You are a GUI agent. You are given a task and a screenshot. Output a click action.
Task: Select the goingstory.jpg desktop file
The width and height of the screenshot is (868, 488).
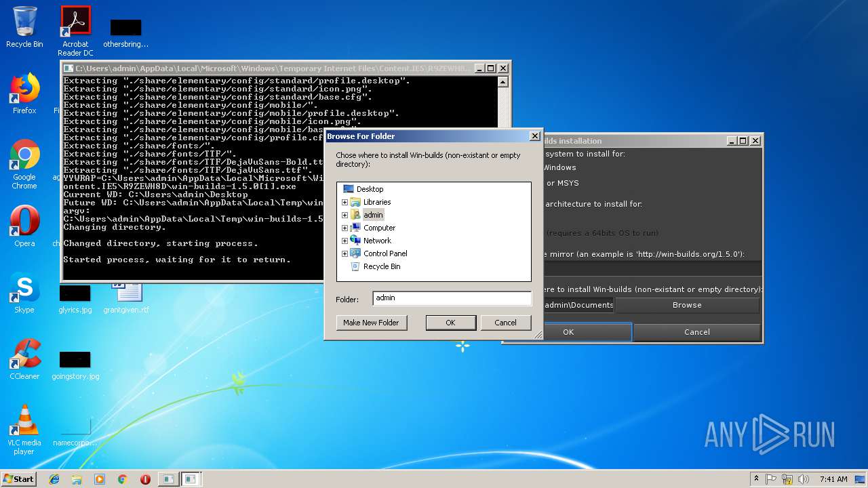(x=75, y=365)
